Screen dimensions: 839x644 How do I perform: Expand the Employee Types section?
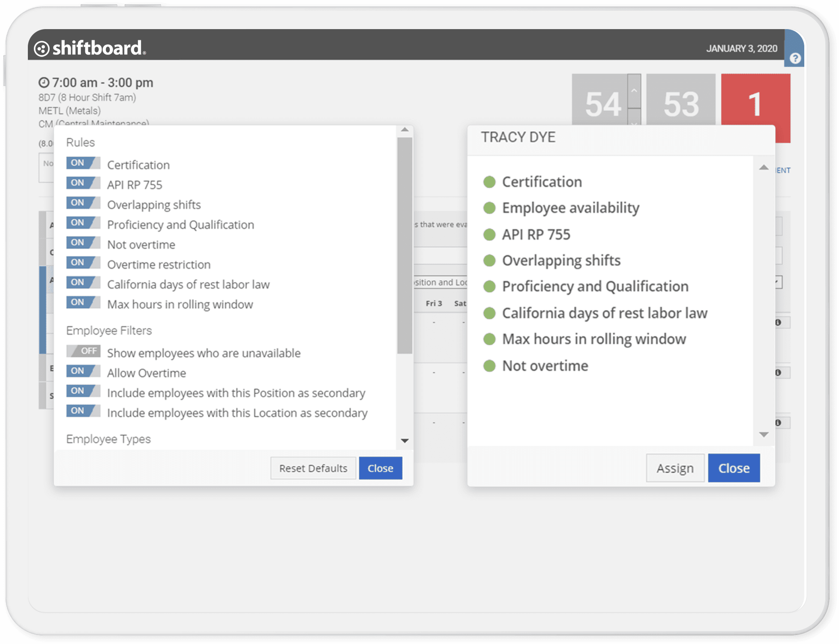tap(405, 438)
